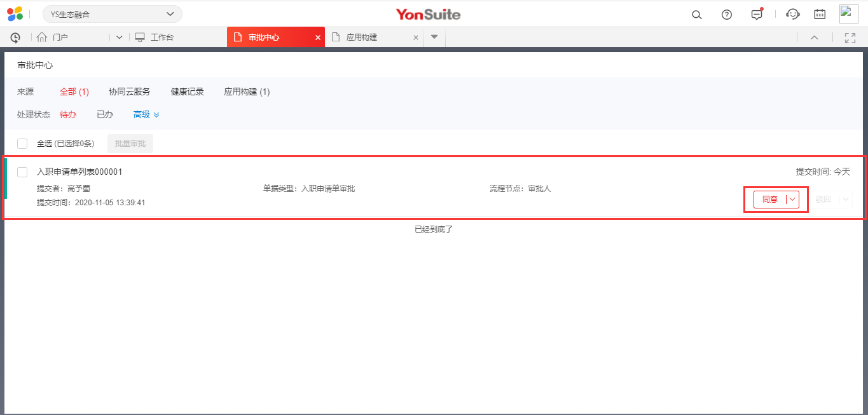Tick checkbox for 入职申请单列表000001

[x=22, y=172]
